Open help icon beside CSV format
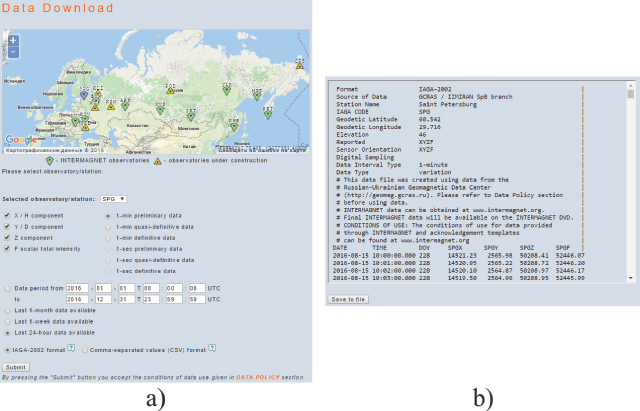This screenshot has height=411, width=640. coord(213,350)
